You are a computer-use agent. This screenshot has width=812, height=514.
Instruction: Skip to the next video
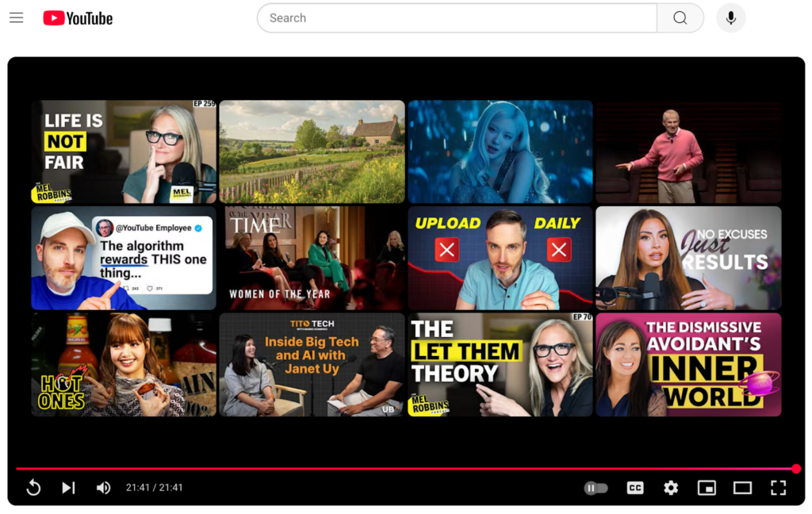click(68, 488)
